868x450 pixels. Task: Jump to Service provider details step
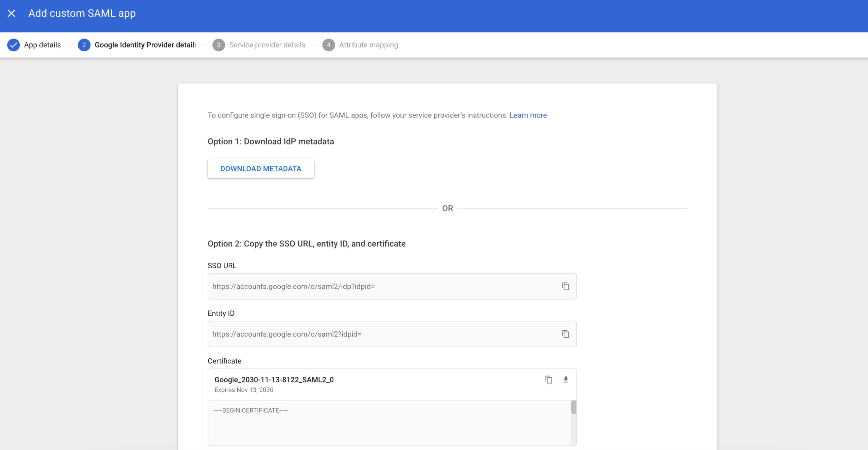coord(267,45)
